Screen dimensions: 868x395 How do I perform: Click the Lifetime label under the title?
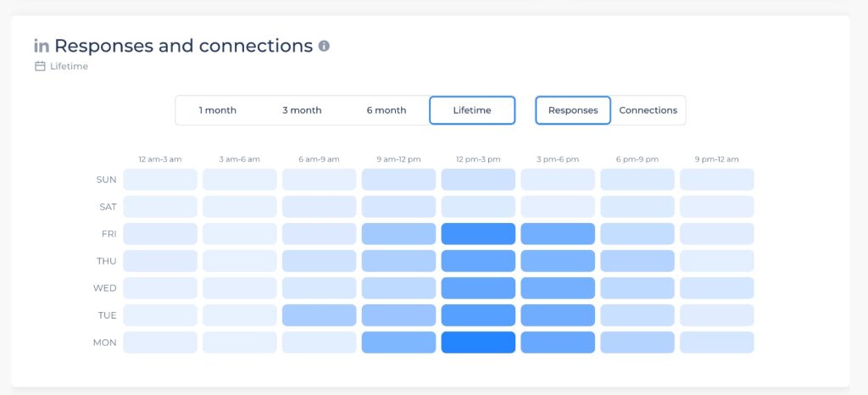pos(69,66)
